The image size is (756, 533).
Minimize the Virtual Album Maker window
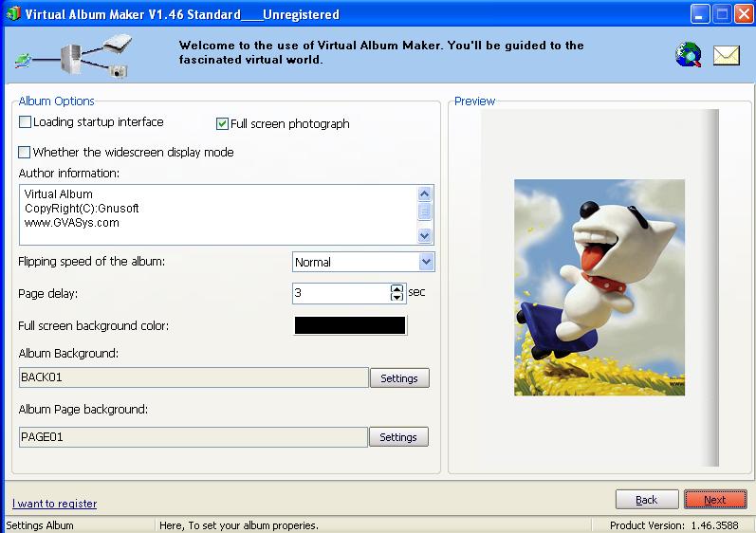coord(700,14)
